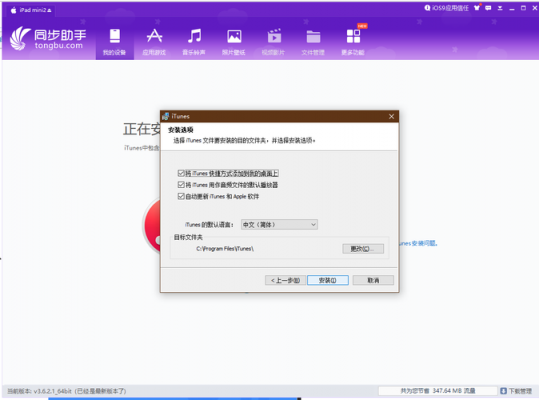Toggle auto-update iTunes and Apple software checkbox
Viewport: 539px width, 400px height.
(x=181, y=196)
